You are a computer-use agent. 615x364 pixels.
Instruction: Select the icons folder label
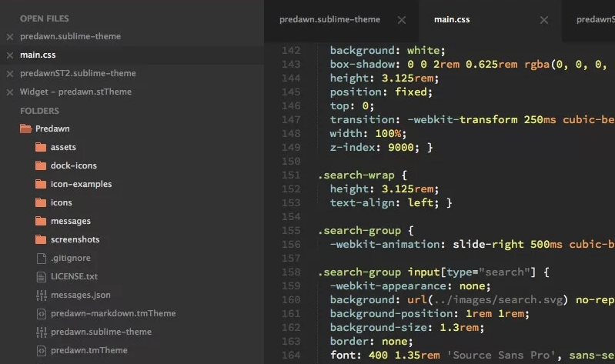coord(61,202)
